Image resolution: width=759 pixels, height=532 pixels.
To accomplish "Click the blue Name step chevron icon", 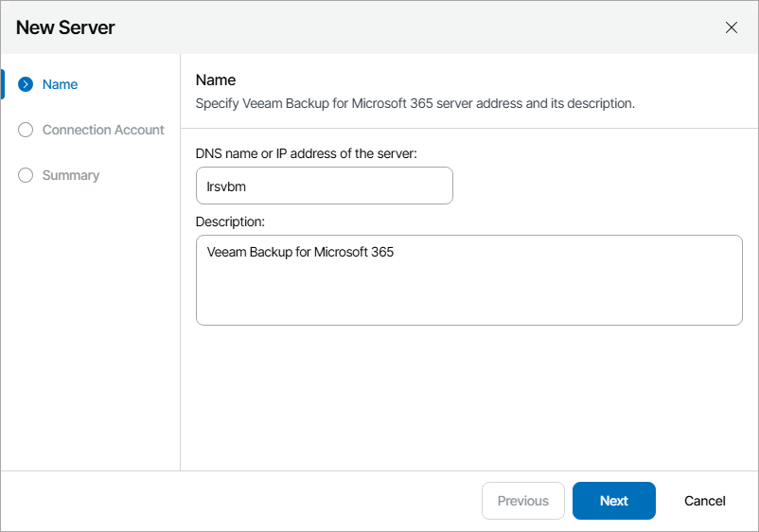I will [26, 84].
